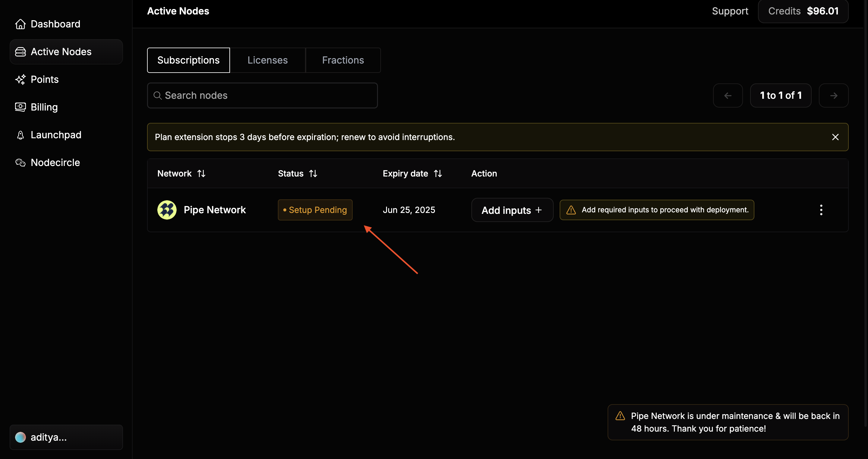Go to previous page arrow

[x=728, y=96]
